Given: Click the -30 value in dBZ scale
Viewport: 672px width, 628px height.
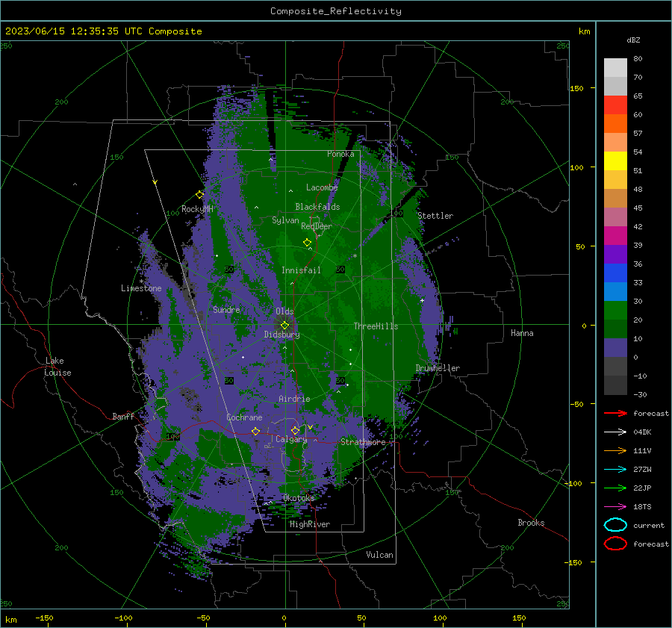Looking at the screenshot, I should (640, 394).
